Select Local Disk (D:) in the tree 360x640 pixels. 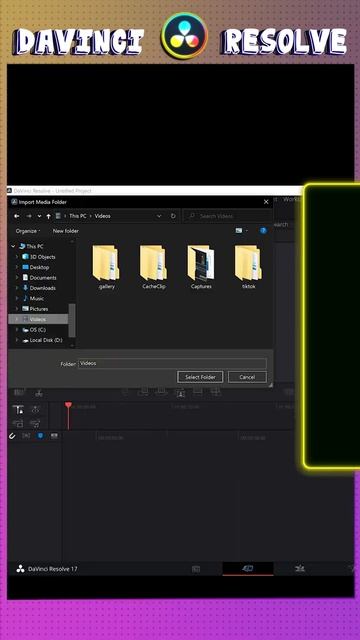point(46,340)
